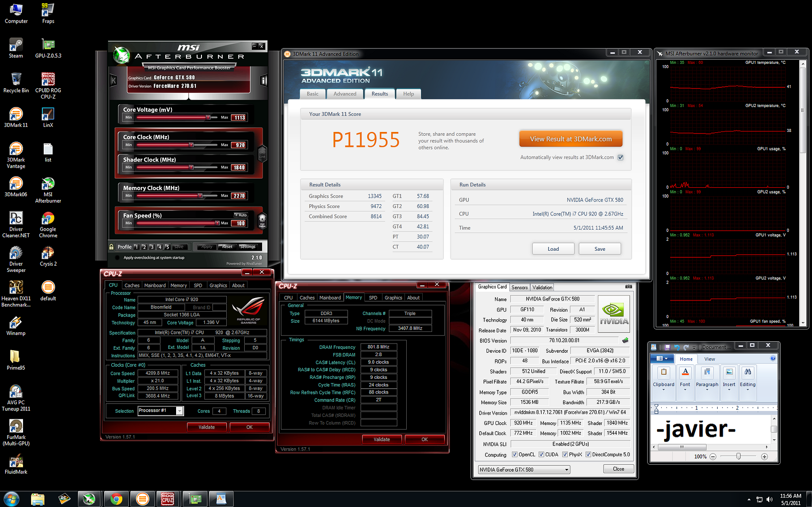
Task: Toggle the OpenCL checkbox in GPU-Z
Action: (515, 454)
